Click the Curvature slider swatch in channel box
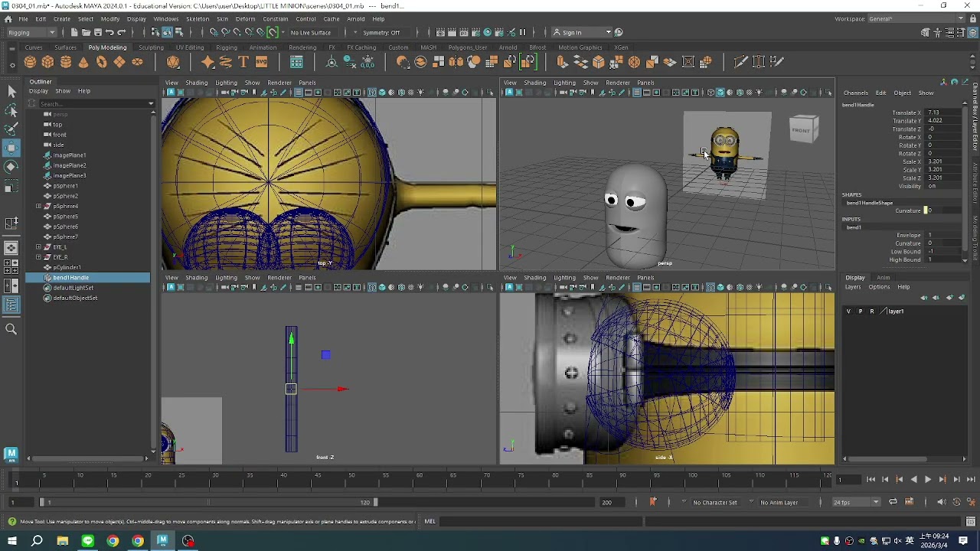This screenshot has width=980, height=551. coord(926,210)
